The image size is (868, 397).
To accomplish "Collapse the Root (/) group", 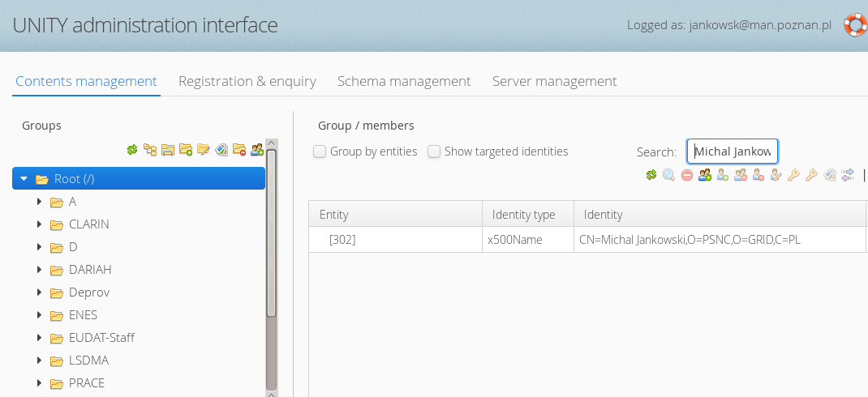I will coord(24,178).
